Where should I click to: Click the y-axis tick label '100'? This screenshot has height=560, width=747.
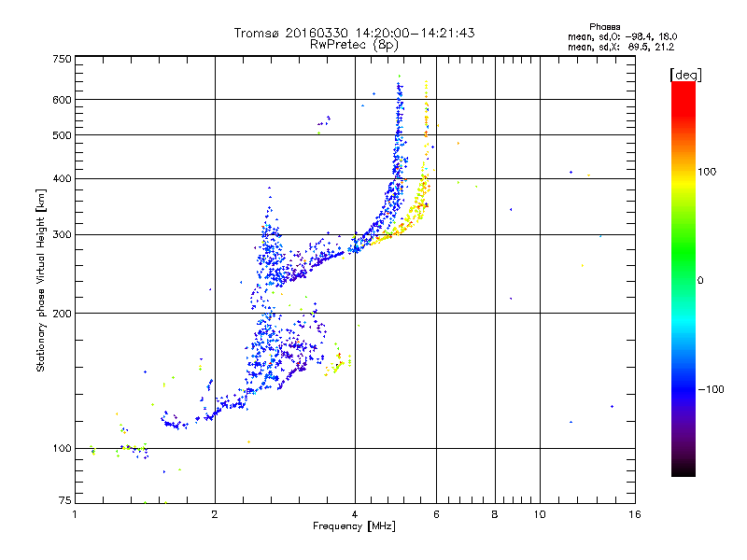(62, 449)
